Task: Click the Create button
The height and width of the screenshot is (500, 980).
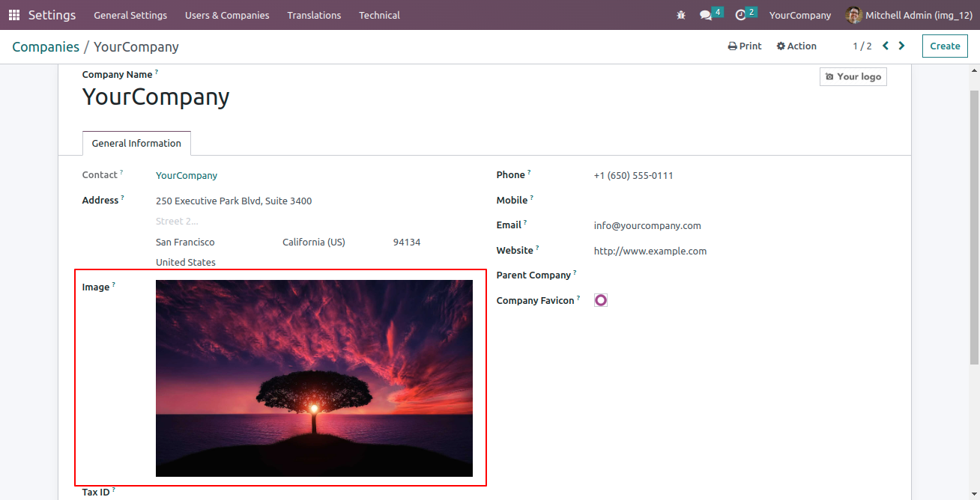Action: [x=945, y=46]
